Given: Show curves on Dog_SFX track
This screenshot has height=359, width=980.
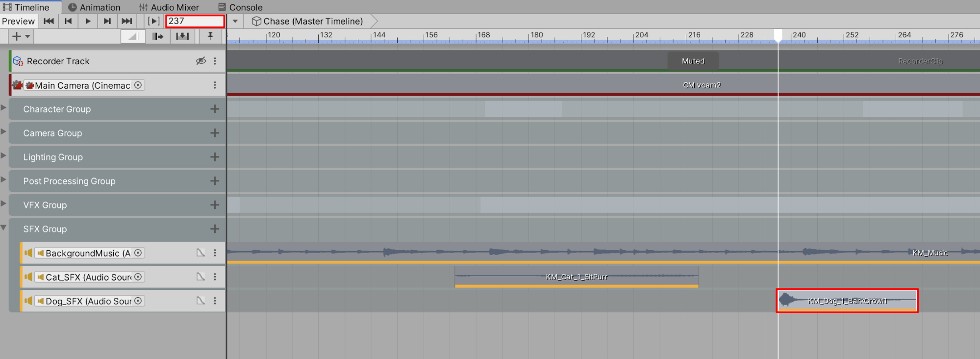Looking at the screenshot, I should (201, 301).
